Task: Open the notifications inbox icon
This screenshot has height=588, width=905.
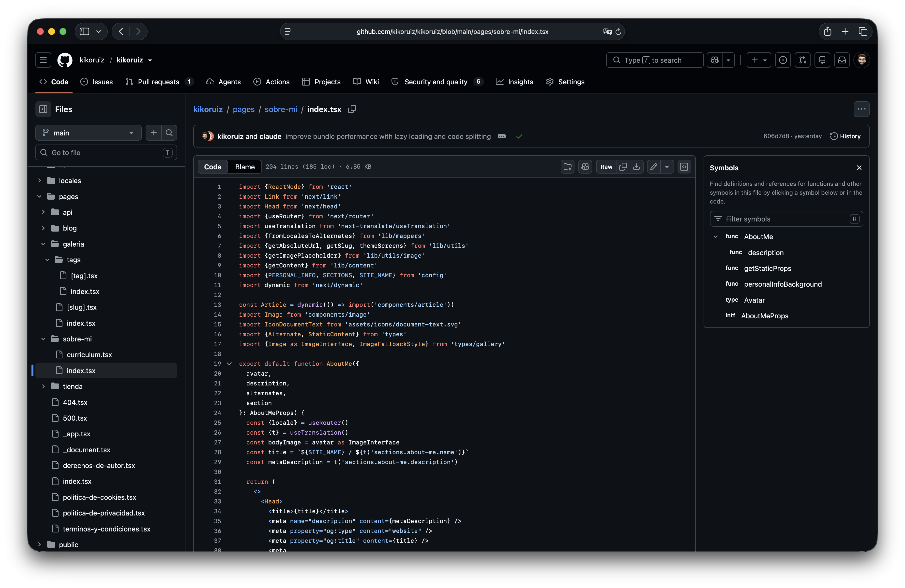Action: coord(842,60)
